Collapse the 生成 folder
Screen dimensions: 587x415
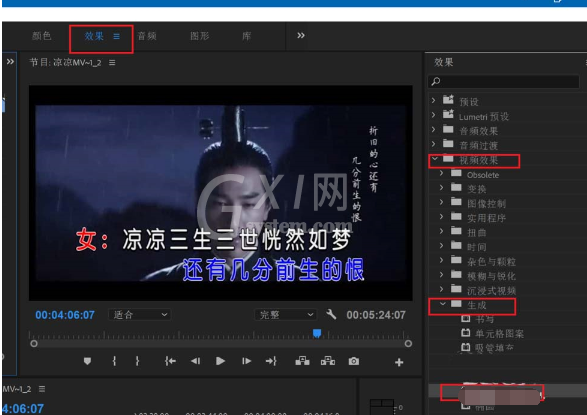(442, 304)
